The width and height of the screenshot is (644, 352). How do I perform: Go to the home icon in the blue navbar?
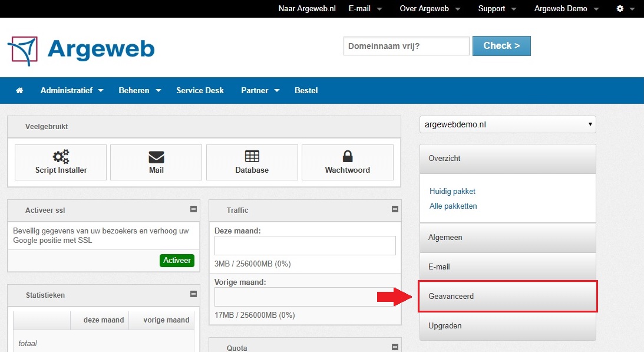point(19,90)
